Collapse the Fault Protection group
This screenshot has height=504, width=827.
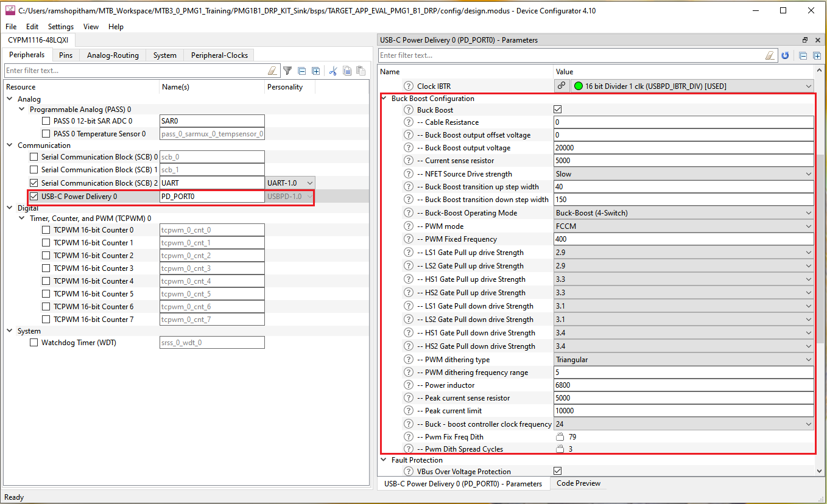coord(384,460)
